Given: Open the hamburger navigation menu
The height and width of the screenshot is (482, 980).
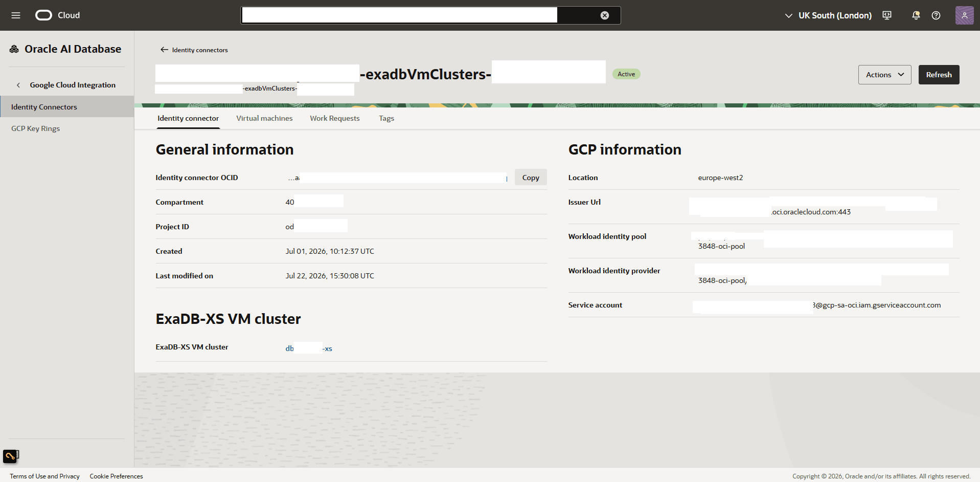Looking at the screenshot, I should pos(16,15).
